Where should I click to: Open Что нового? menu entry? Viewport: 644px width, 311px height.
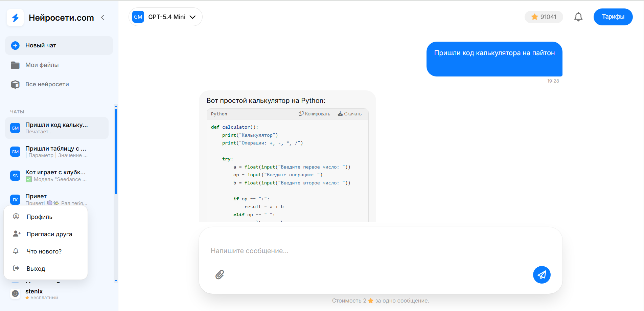pyautogui.click(x=44, y=251)
